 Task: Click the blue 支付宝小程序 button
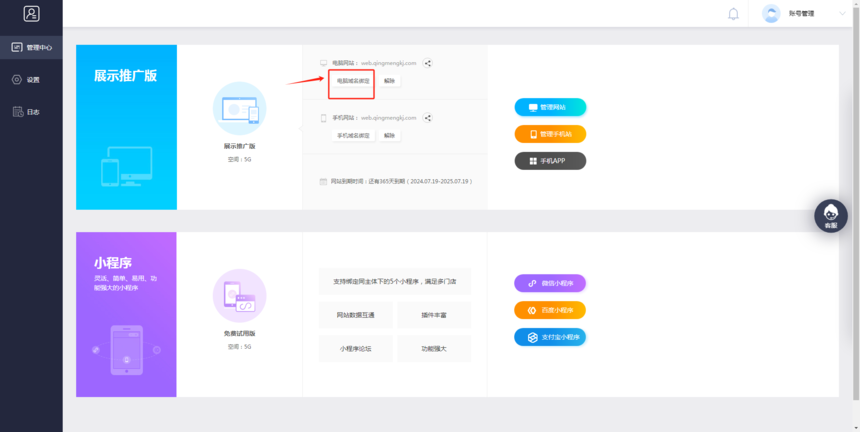[550, 337]
